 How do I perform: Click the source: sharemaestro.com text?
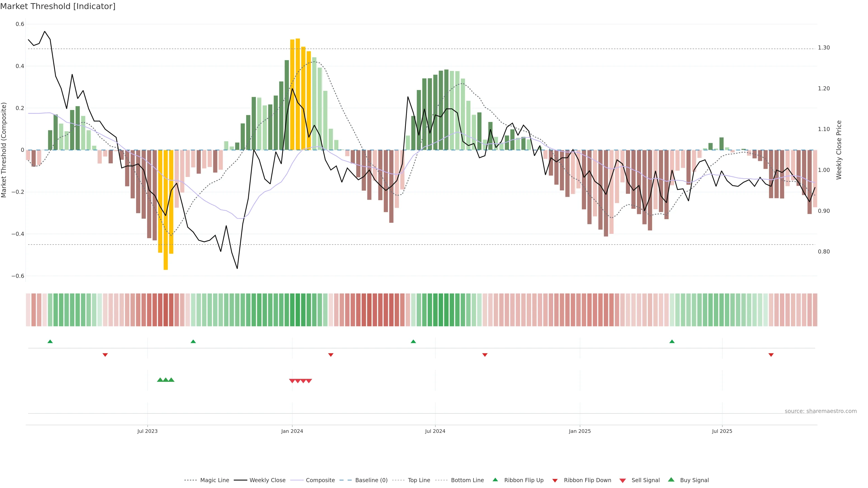click(821, 411)
